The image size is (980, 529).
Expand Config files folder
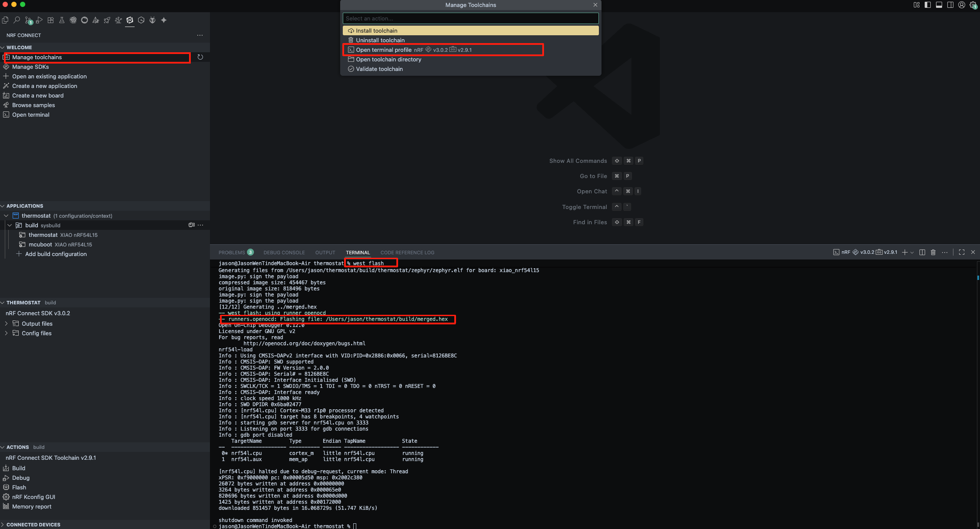tap(6, 333)
